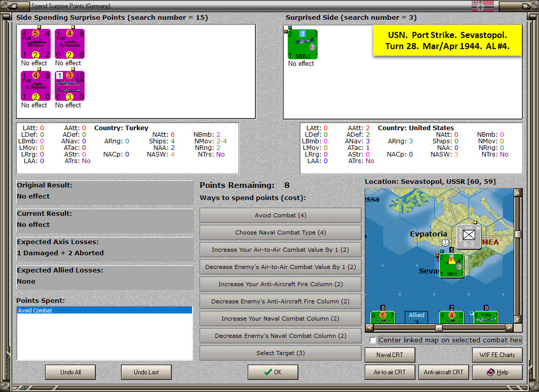Screen dimensions: 539x392
Task: Spend points on Avoid Combat (4)
Action: (280, 215)
